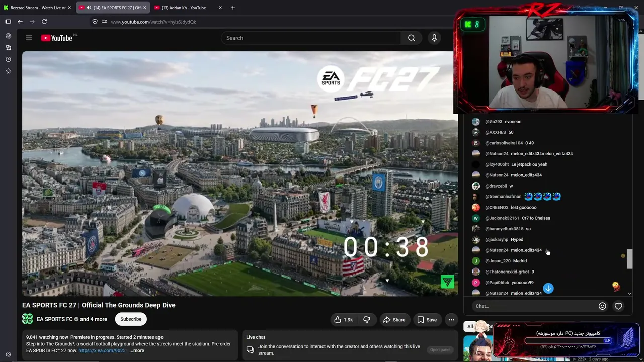This screenshot has width=644, height=362.
Task: Switch to Adrian Kh YouTube tab
Action: [x=188, y=8]
